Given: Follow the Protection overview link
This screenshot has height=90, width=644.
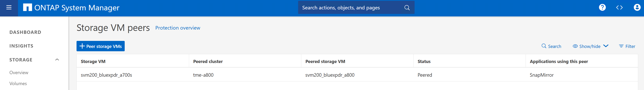Looking at the screenshot, I should pos(178,28).
